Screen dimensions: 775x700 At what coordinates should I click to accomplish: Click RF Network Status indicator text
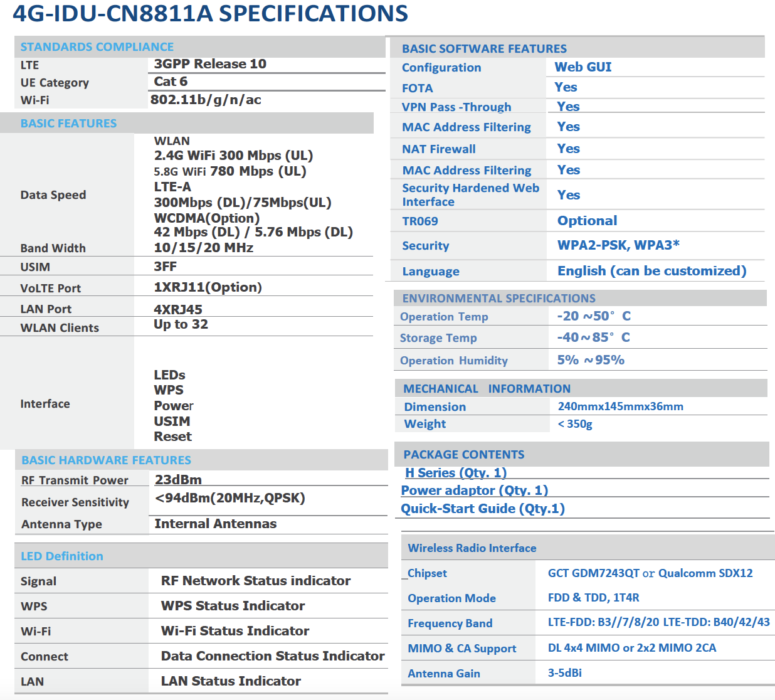tap(256, 581)
